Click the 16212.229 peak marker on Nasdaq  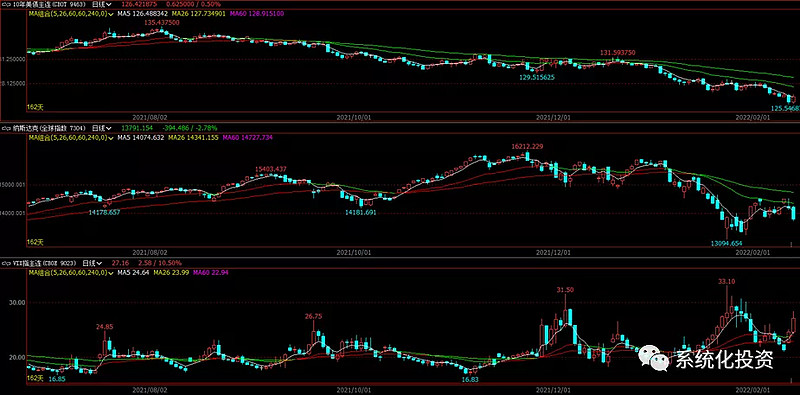tap(528, 146)
